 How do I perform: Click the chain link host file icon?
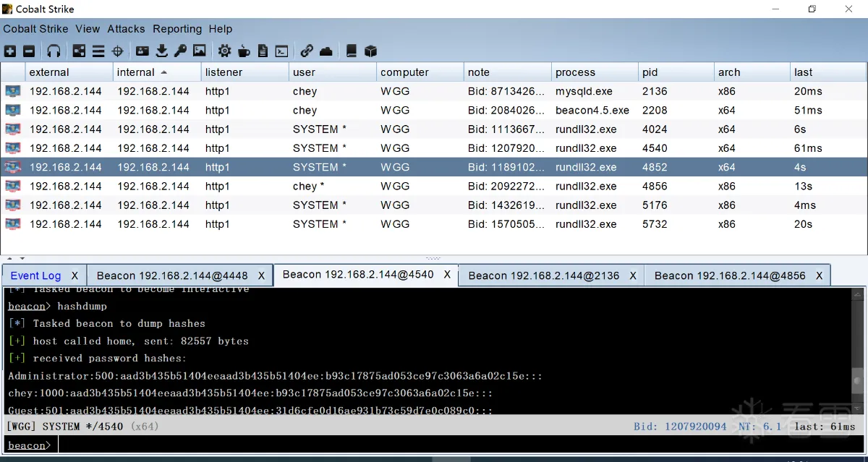(x=307, y=51)
